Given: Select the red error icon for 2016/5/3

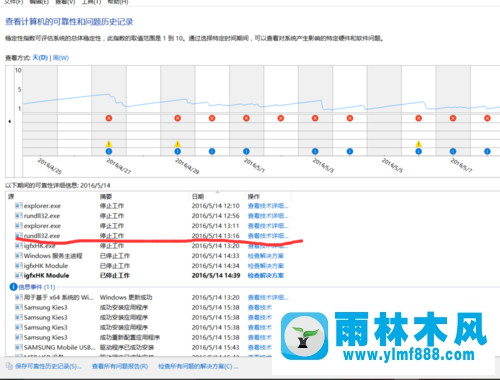Looking at the screenshot, I should [315, 118].
